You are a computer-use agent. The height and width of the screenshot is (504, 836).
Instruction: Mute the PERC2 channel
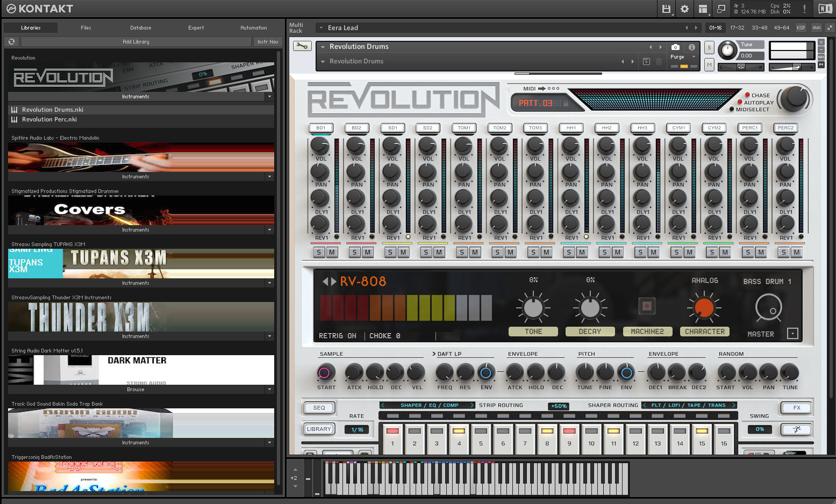[x=797, y=252]
